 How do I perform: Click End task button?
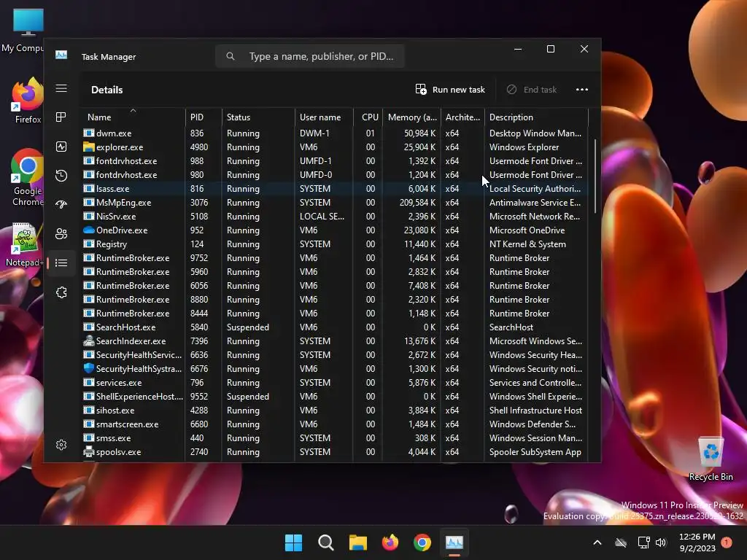(x=531, y=90)
